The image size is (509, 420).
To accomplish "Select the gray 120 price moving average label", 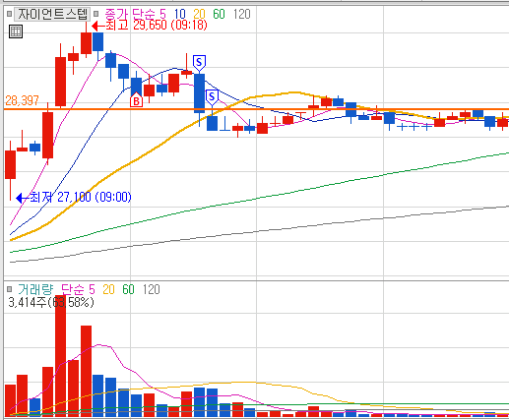I will click(242, 14).
